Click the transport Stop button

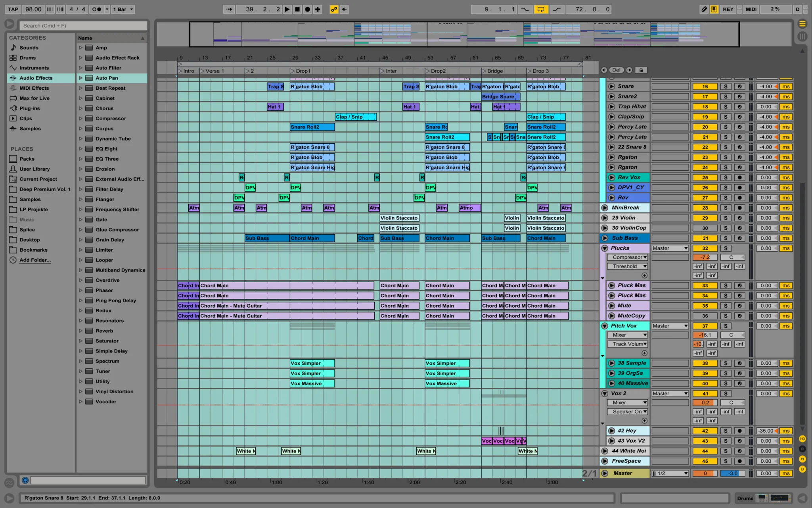(x=297, y=9)
